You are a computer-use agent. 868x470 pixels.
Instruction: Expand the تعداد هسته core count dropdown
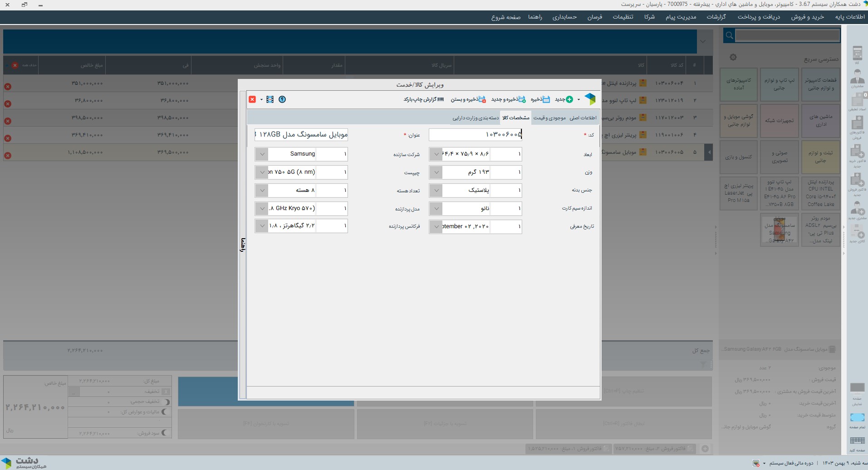[x=262, y=191]
